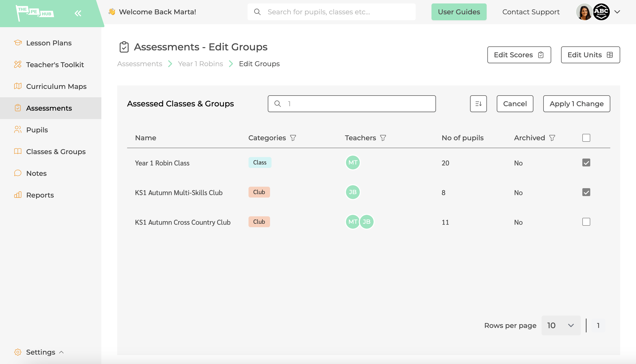
Task: Click the Assessments clipboard icon
Action: [124, 47]
